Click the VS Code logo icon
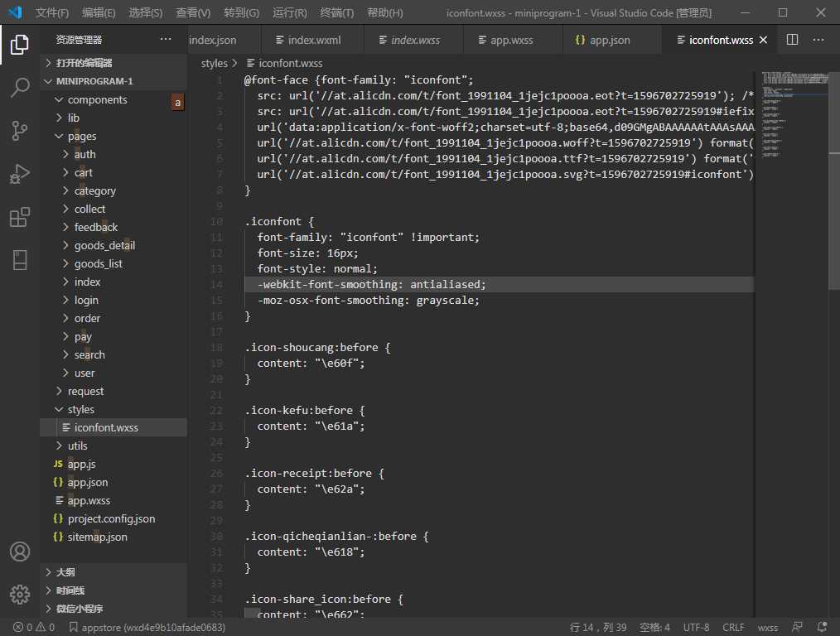The image size is (840, 636). click(15, 12)
